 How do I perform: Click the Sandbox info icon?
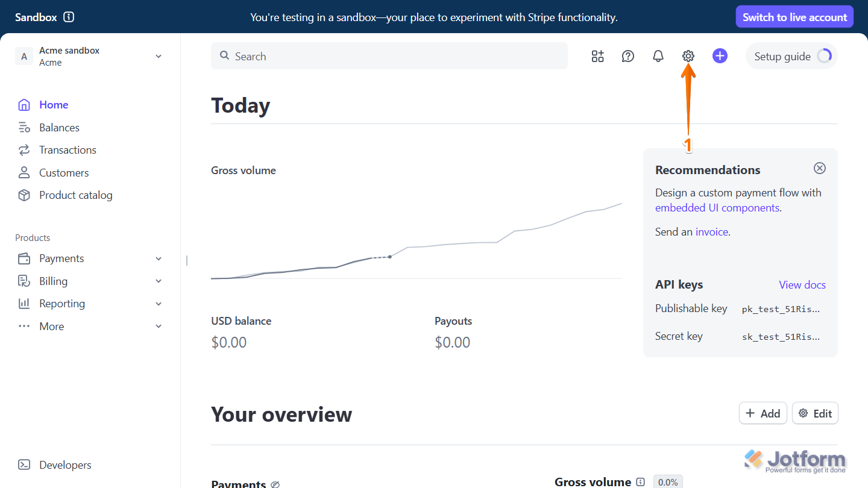68,17
